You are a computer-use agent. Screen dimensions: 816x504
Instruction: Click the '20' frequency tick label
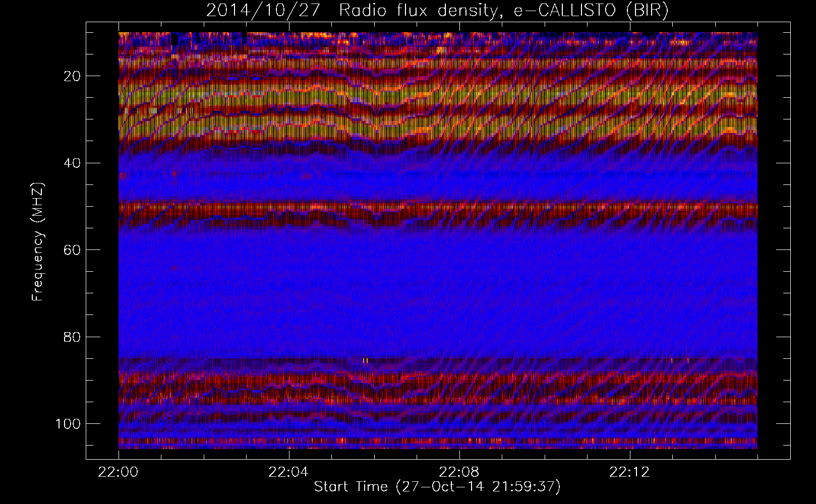point(73,76)
